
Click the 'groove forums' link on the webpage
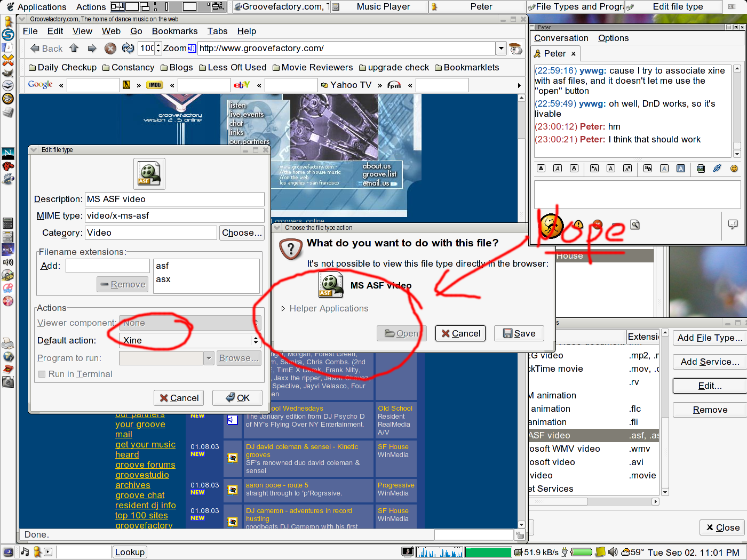(145, 465)
